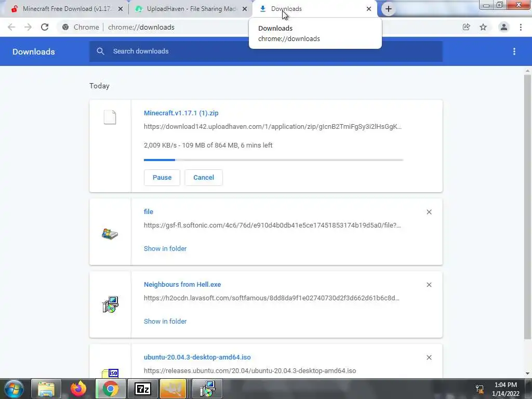Open the user profile icon
This screenshot has height=399, width=532.
coord(504,27)
